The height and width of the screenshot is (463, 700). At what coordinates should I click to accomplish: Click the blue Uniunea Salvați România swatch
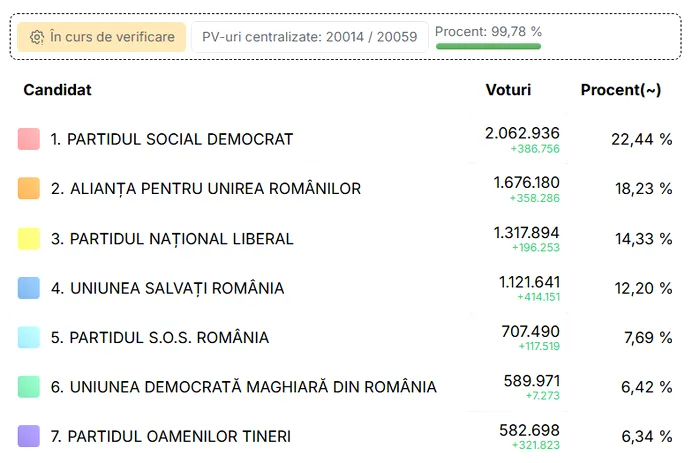click(29, 288)
